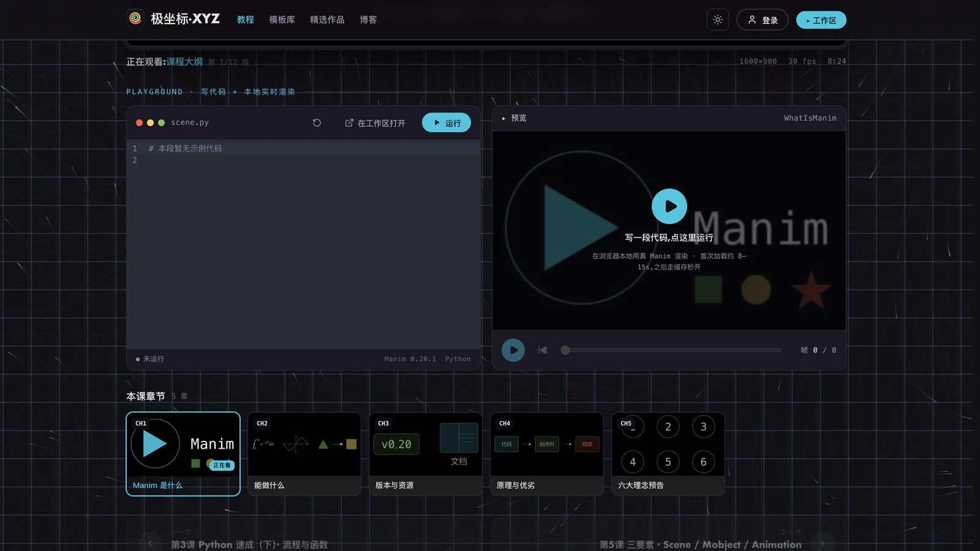Click the 1600×900 resolution text
The width and height of the screenshot is (980, 551).
click(758, 61)
